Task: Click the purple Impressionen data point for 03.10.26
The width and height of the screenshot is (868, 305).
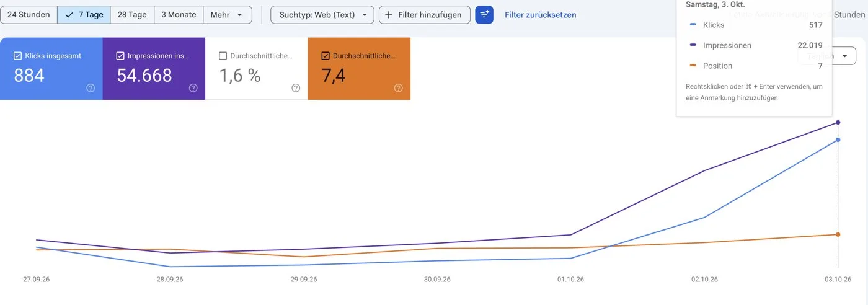Action: click(838, 122)
